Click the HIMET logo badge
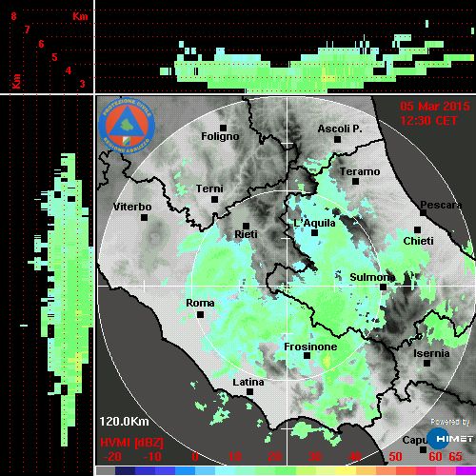The image size is (476, 476). (449, 439)
